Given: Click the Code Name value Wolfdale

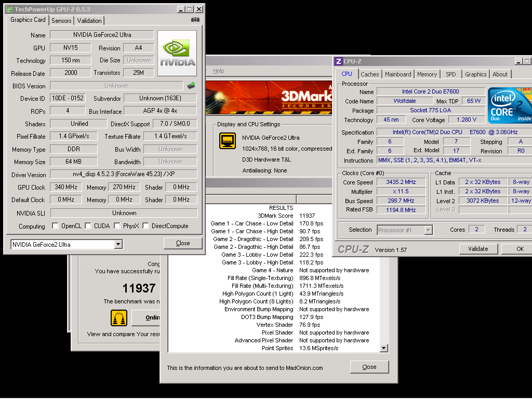Looking at the screenshot, I should coord(405,101).
